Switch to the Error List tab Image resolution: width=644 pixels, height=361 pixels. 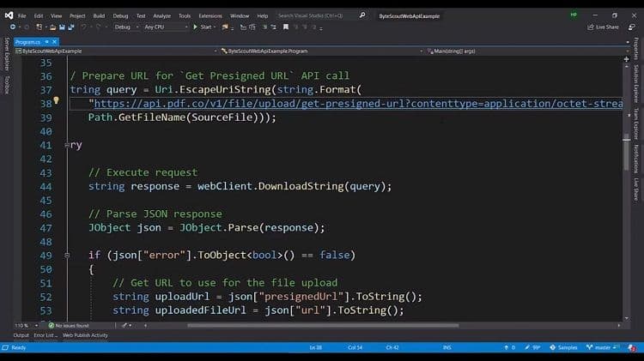(46, 335)
